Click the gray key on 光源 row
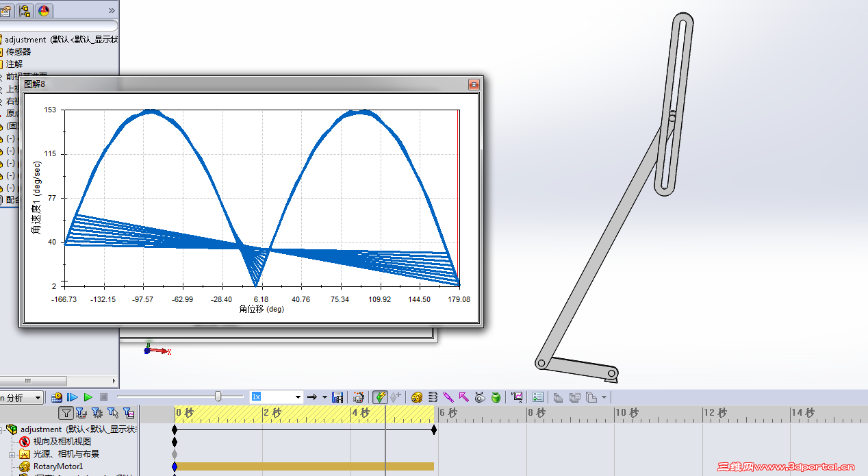This screenshot has width=868, height=476. click(x=175, y=454)
